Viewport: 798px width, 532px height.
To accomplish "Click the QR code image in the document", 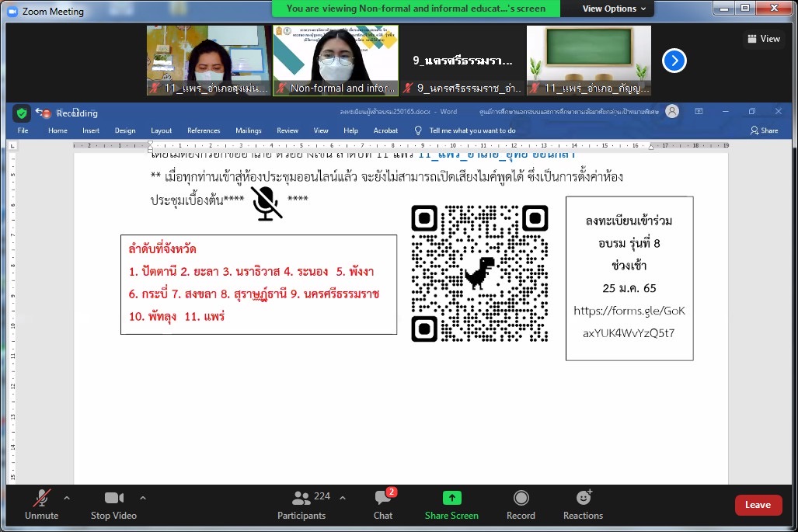I will pos(479,273).
